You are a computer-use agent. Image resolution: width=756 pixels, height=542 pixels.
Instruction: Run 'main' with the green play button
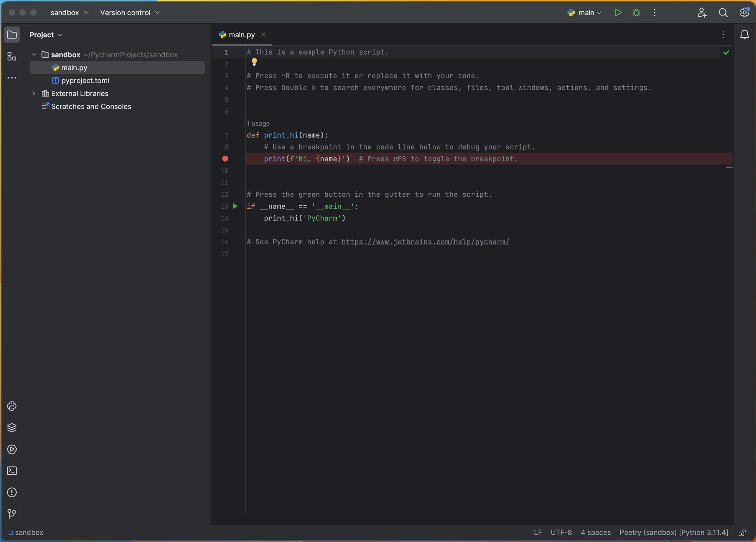click(x=618, y=13)
